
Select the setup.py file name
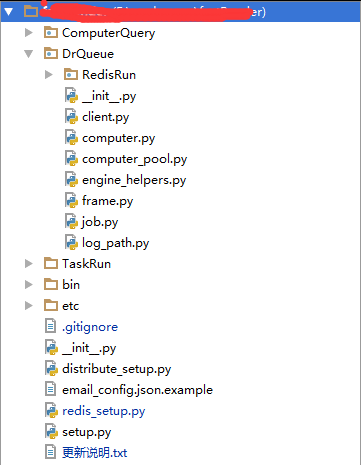tap(87, 432)
